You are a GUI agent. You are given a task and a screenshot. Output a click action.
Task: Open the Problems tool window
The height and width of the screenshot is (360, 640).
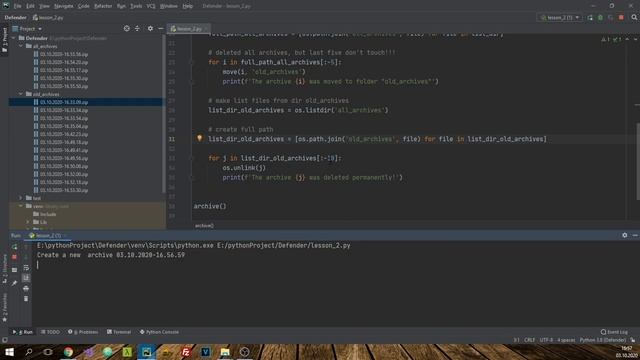[83, 332]
